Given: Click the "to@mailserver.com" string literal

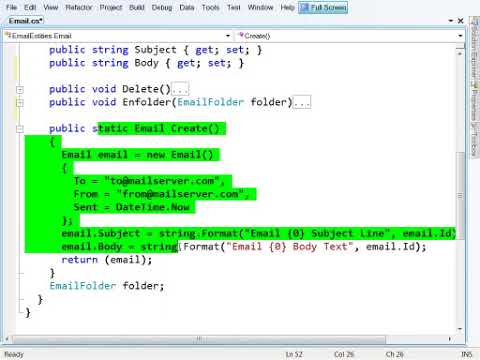Looking at the screenshot, I should point(162,181).
